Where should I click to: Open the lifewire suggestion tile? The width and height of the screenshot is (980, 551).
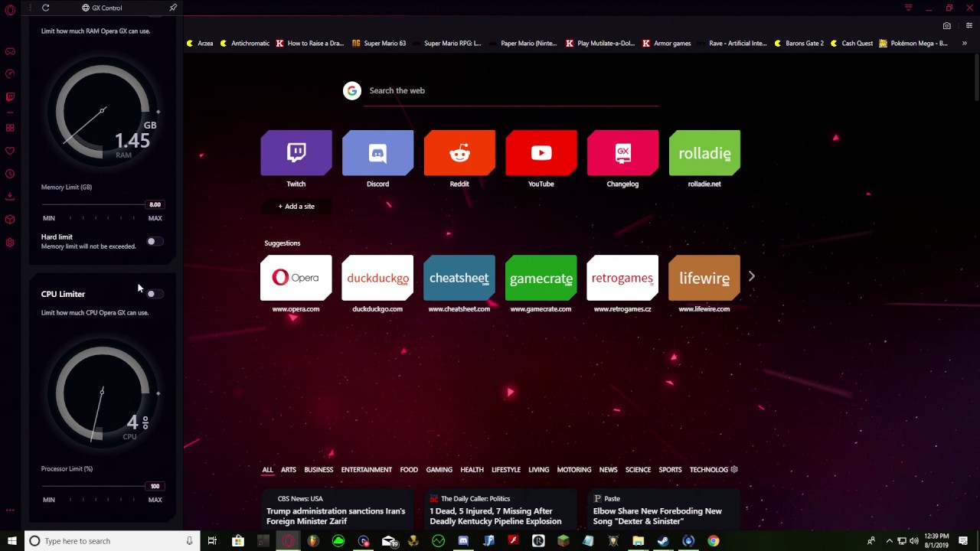[x=704, y=278]
